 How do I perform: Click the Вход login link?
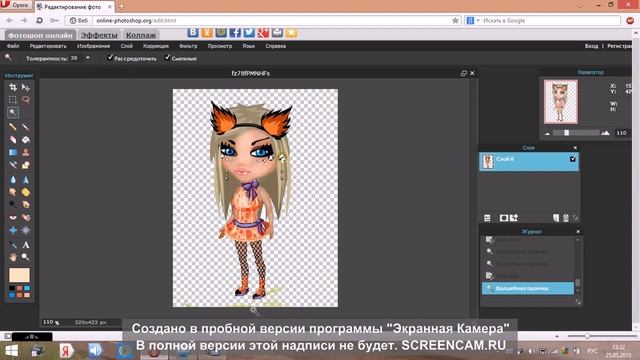[591, 46]
